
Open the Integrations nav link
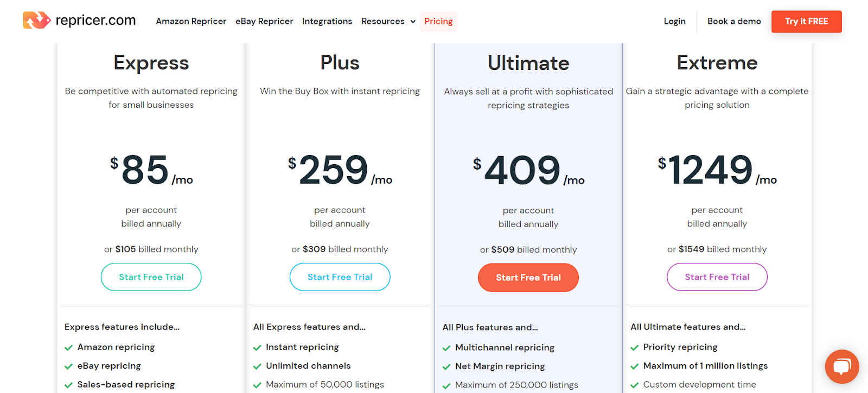point(327,21)
